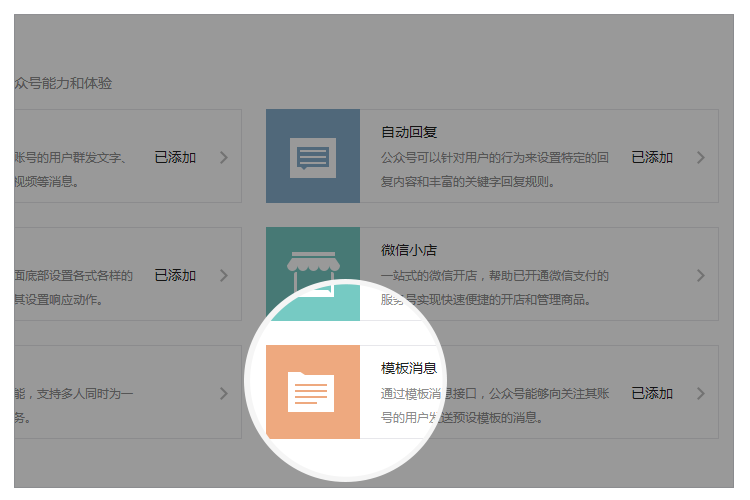Expand the 模板消息 card chevron
The height and width of the screenshot is (500, 750).
click(x=701, y=393)
